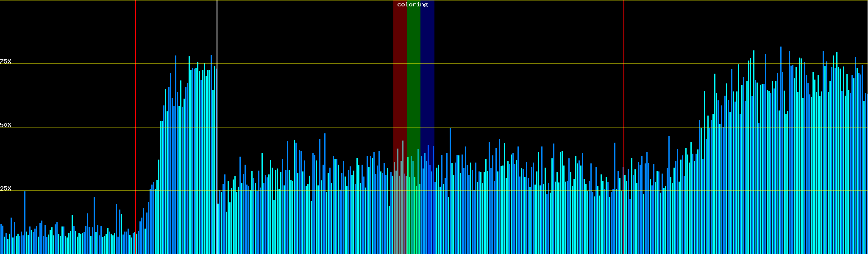Click the 50% axis label
Viewport: 868px width, 254px height.
click(x=6, y=125)
